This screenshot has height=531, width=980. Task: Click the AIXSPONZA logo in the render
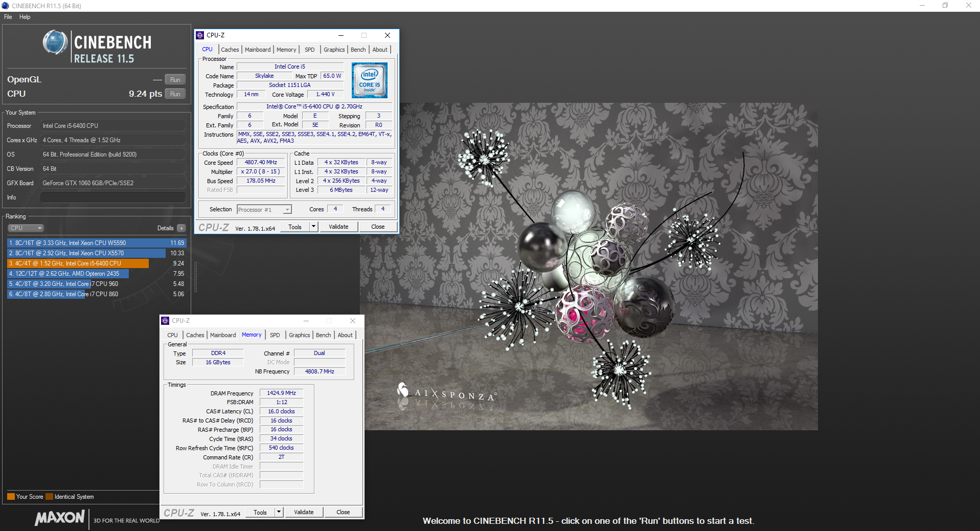446,393
